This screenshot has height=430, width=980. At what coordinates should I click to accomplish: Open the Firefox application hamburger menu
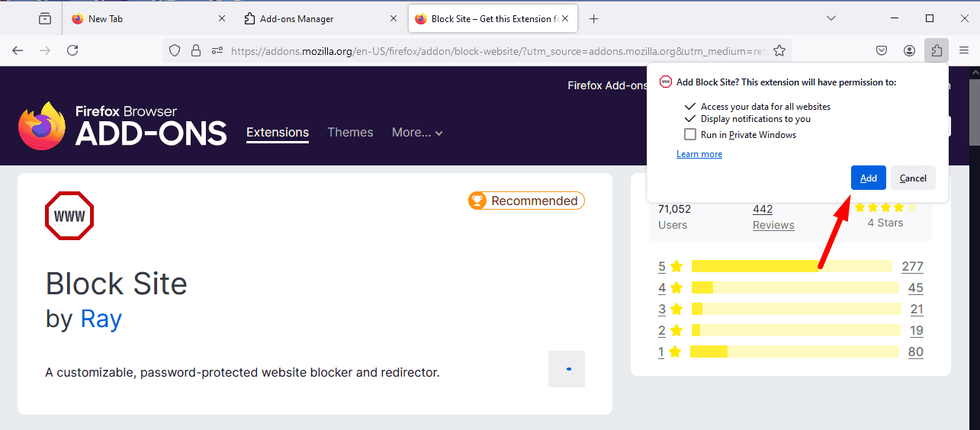[x=964, y=50]
